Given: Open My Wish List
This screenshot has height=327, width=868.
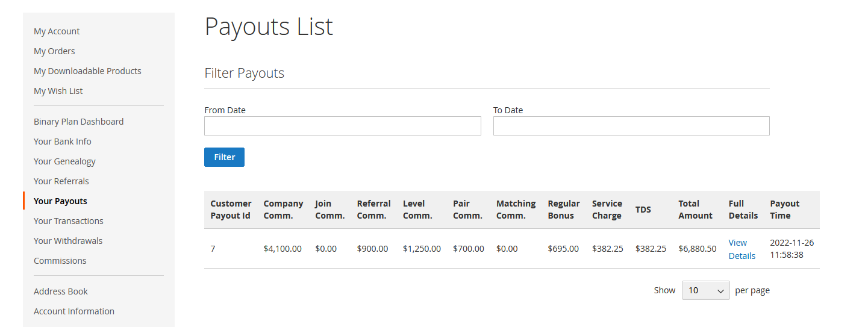Looking at the screenshot, I should click(58, 91).
